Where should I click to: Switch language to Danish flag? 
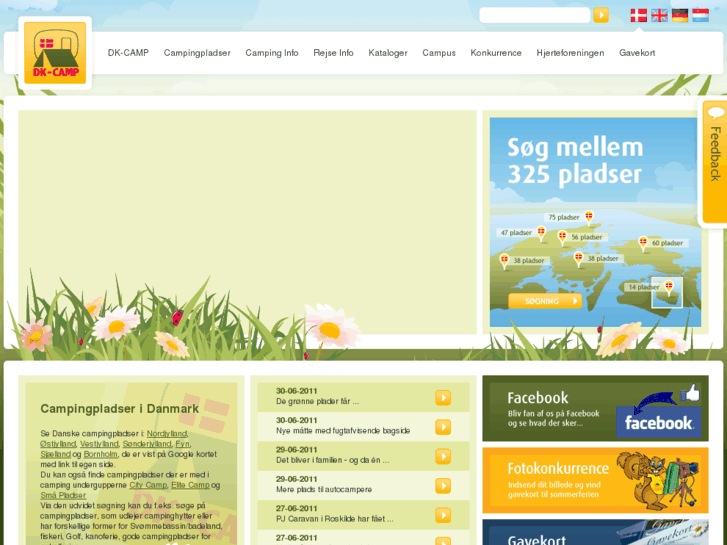click(638, 15)
